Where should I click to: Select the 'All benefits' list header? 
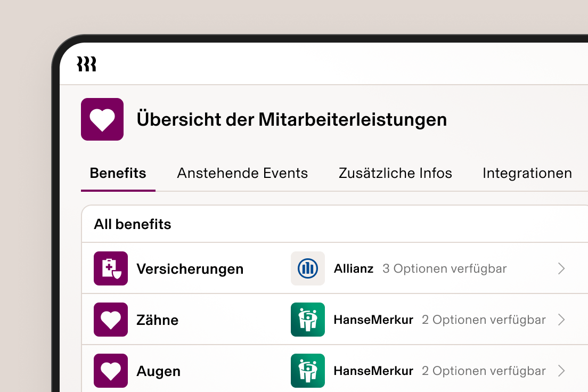[132, 224]
